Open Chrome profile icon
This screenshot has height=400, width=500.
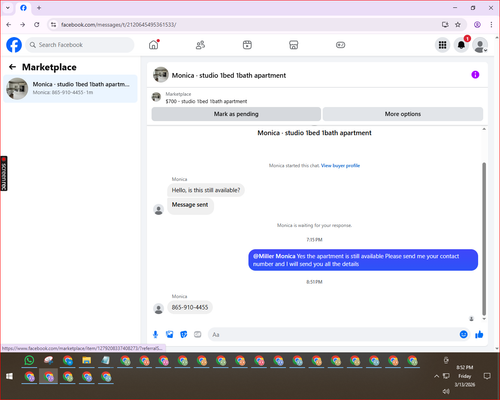tap(477, 24)
